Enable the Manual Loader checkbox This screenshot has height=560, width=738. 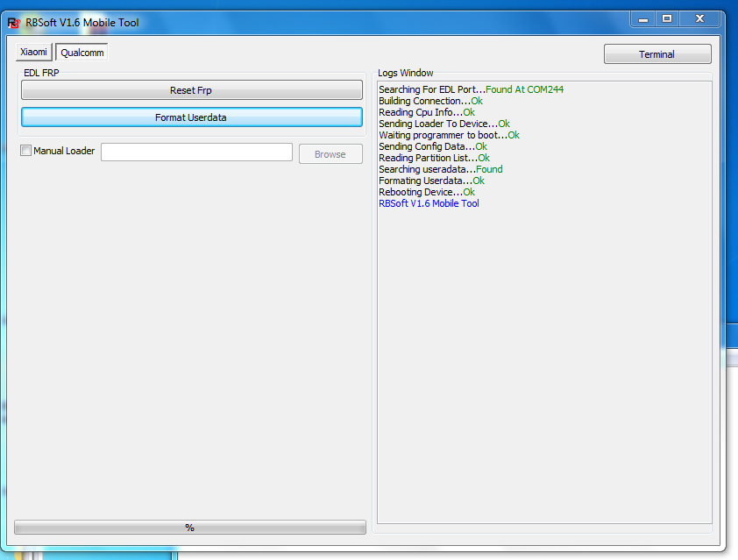pyautogui.click(x=26, y=151)
